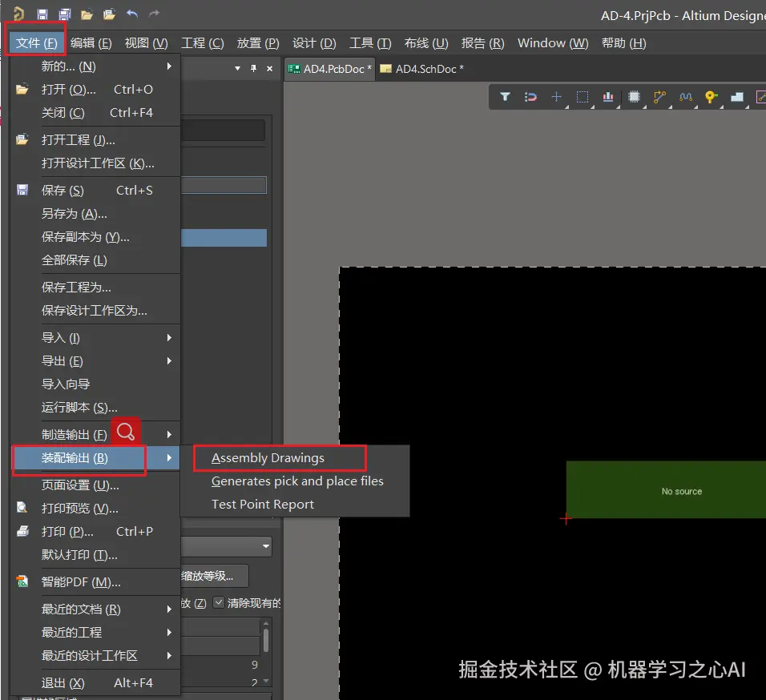
Task: Click the Save All icon in quick access bar
Action: click(x=64, y=14)
